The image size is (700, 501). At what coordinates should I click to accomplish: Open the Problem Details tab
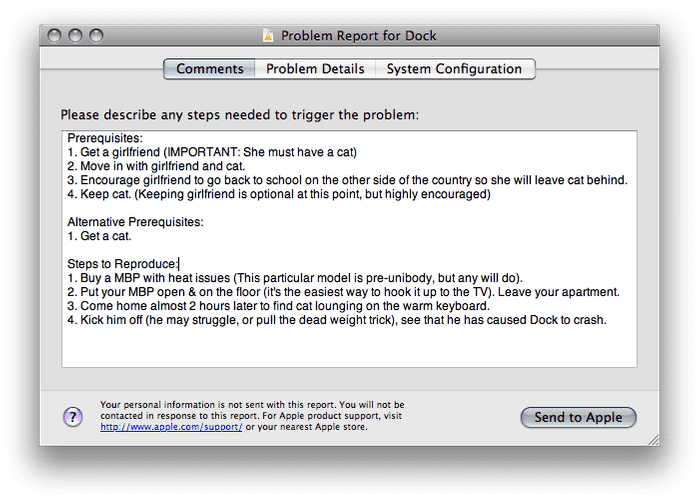click(x=315, y=69)
